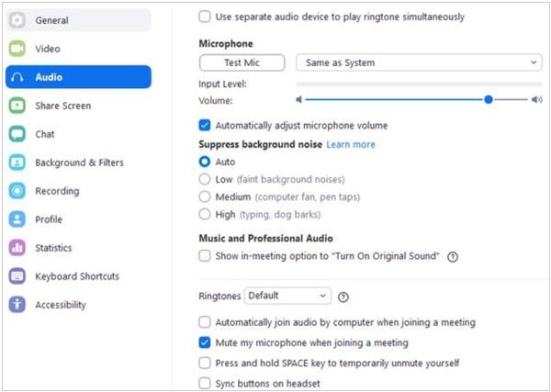Click the General gear icon
The image size is (551, 392).
17,20
